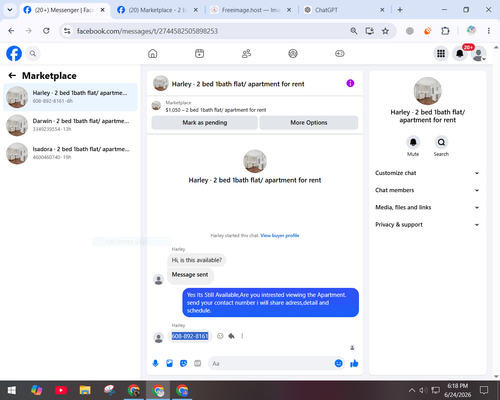Open the Facebook search icon
Viewport: 500px width, 400px height.
point(33,53)
